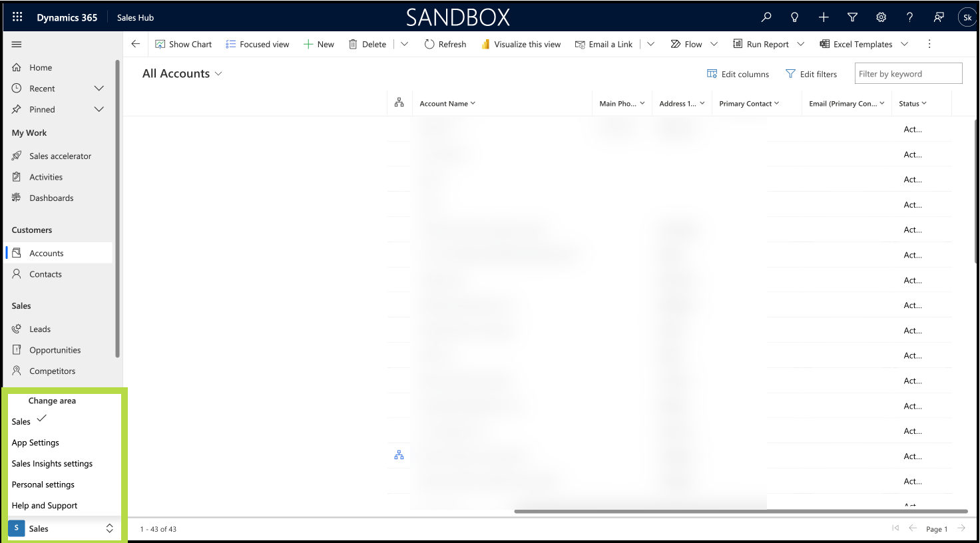Expand the Recent section chevron
The width and height of the screenshot is (980, 543).
click(x=99, y=89)
